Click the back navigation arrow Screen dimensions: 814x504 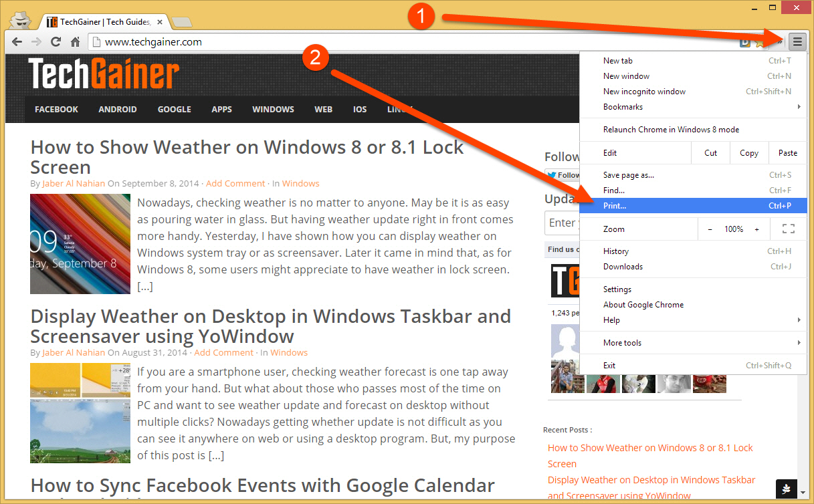tap(16, 41)
